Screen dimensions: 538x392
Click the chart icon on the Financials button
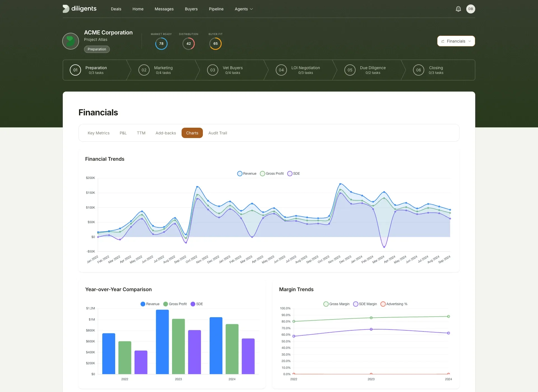coord(443,41)
